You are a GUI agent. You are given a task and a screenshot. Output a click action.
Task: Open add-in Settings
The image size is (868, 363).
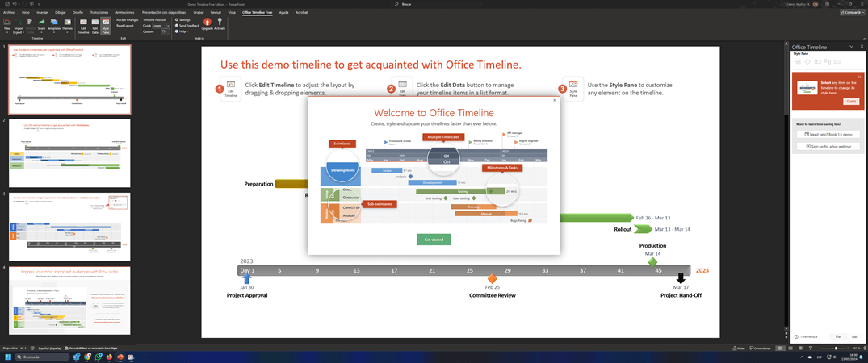coord(182,19)
